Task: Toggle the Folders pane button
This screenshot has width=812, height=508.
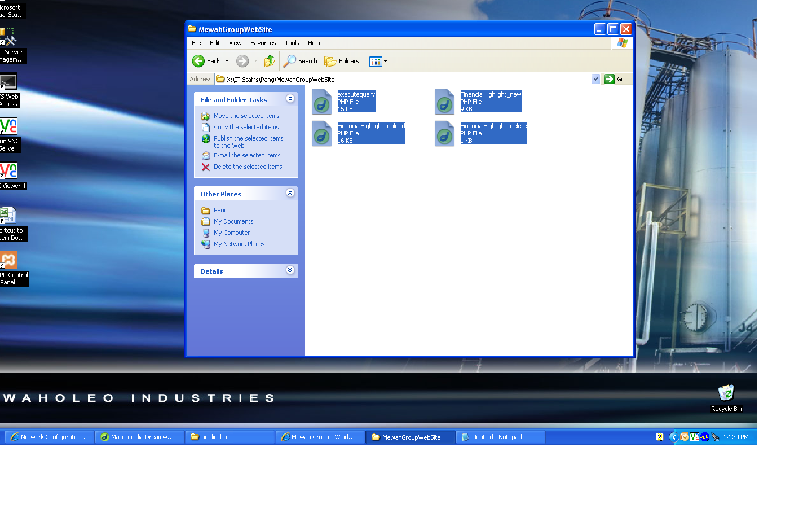Action: click(x=342, y=61)
